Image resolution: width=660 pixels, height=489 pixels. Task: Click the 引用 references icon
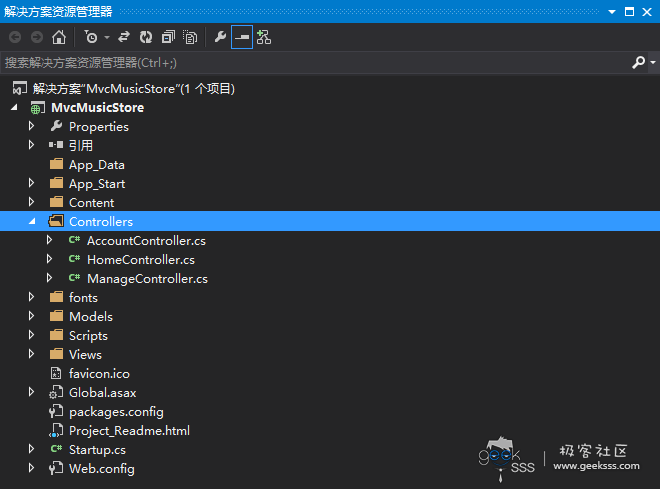(x=56, y=145)
